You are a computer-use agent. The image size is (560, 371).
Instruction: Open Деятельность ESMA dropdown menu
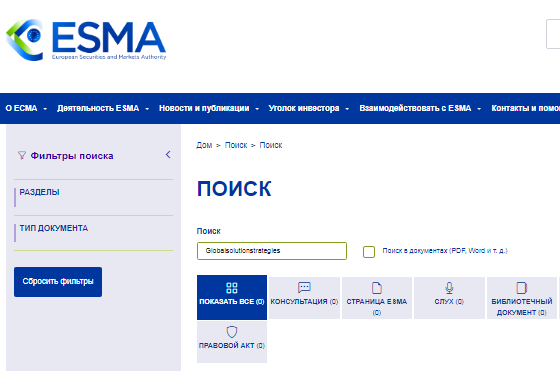103,108
